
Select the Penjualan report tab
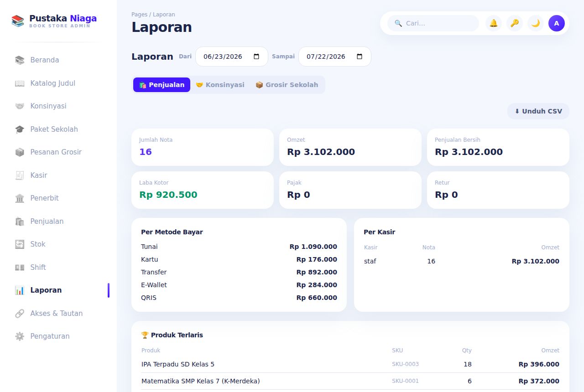point(162,85)
